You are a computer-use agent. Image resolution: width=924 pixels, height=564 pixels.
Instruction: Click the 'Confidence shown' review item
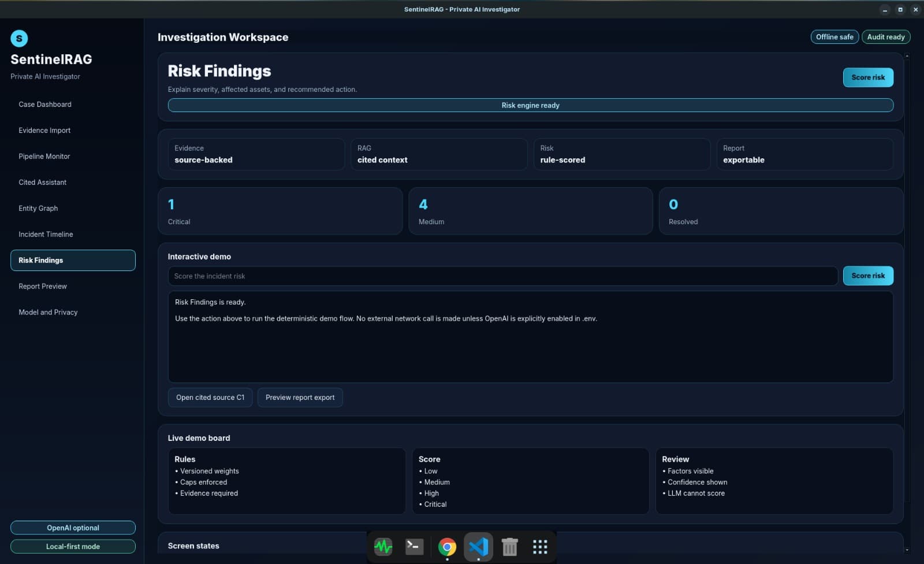[695, 483]
